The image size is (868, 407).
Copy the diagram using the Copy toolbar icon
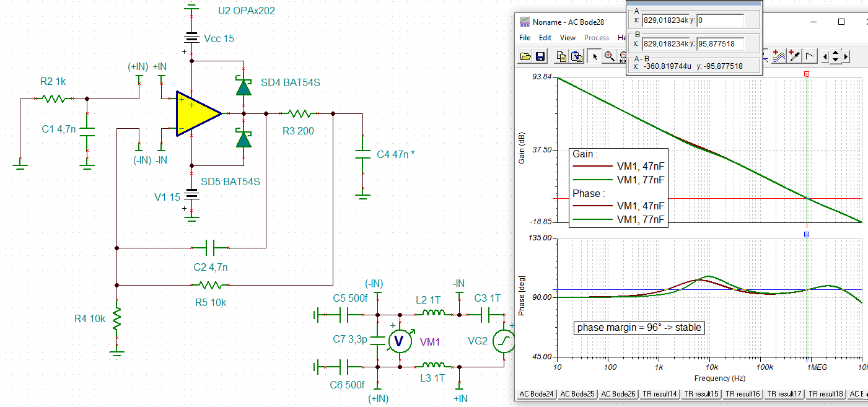point(561,56)
